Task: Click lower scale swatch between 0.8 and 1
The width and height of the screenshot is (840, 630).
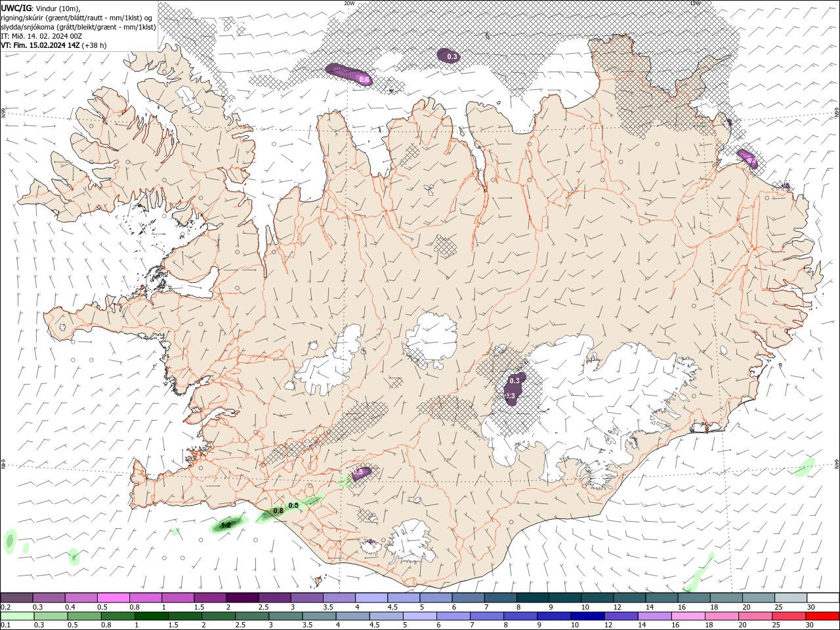Action: [x=117, y=616]
